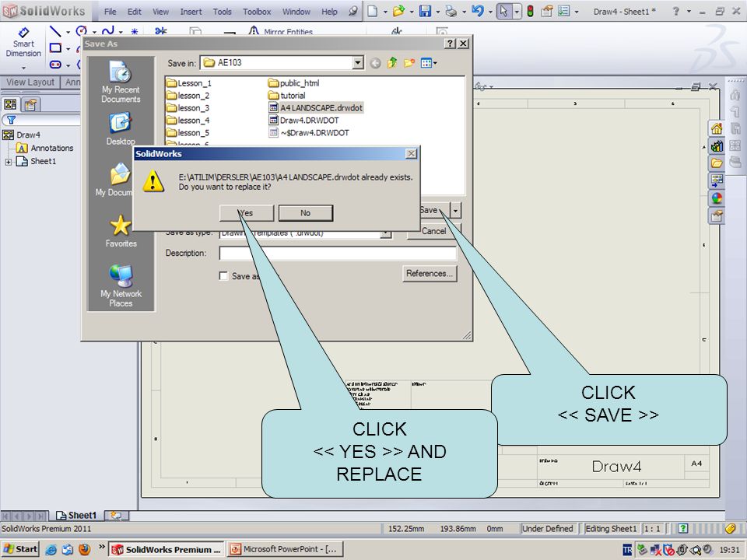Click the filter funnel icon

[11, 120]
